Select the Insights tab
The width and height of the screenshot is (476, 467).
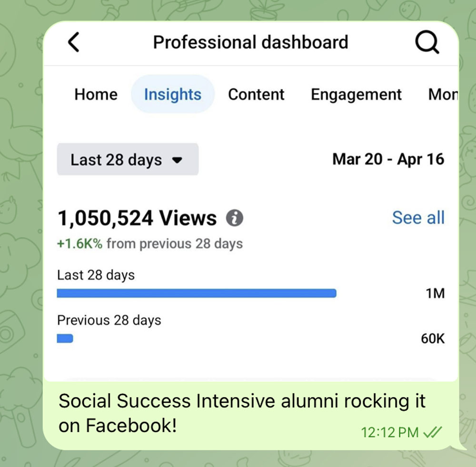pyautogui.click(x=173, y=94)
